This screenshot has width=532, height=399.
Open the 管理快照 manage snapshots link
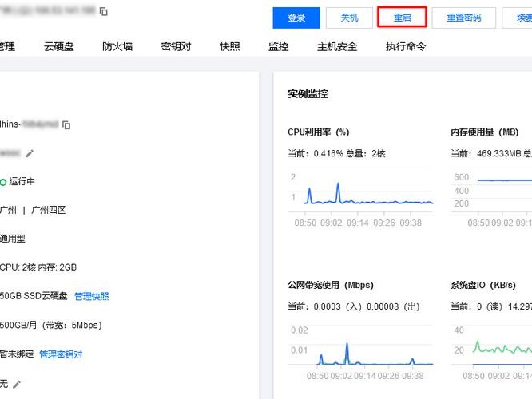(92, 297)
